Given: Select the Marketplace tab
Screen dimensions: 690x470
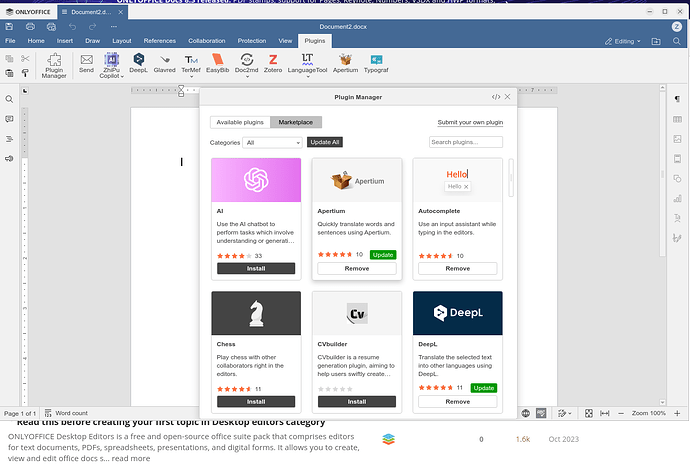Looking at the screenshot, I should coord(296,122).
